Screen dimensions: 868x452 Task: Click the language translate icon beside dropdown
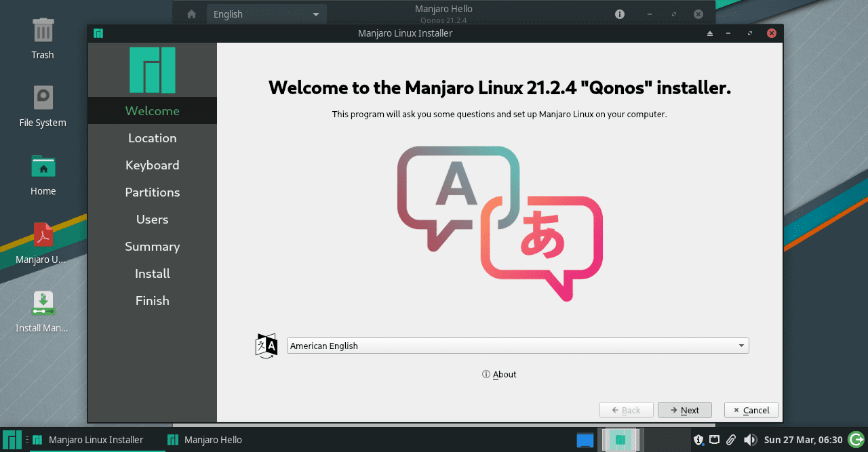(267, 346)
